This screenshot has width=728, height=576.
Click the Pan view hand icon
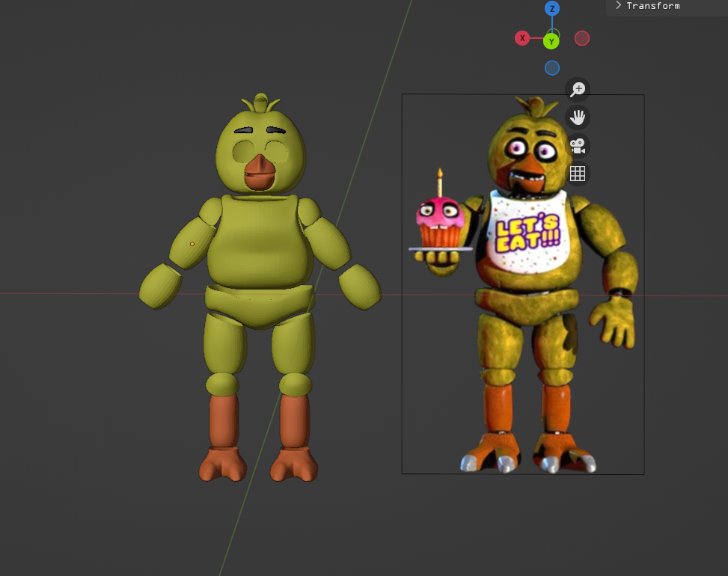pos(578,117)
